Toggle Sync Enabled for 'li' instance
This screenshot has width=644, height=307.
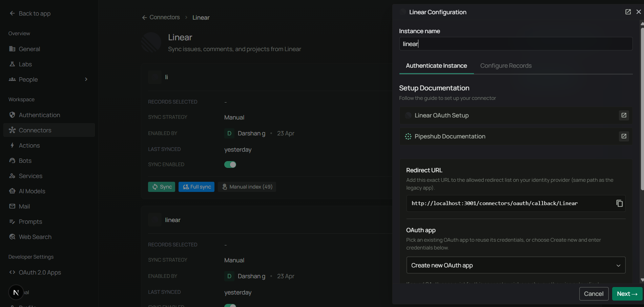(x=230, y=165)
